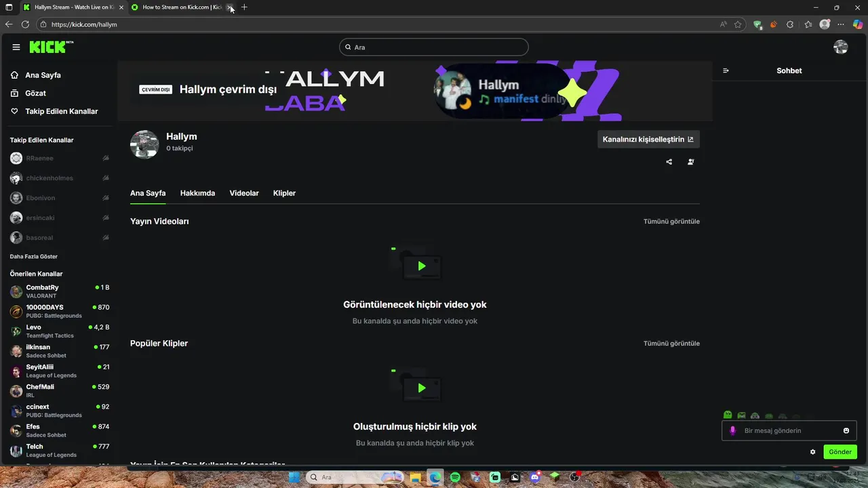Open recommended channel ChefMali
Screen dimensions: 868x488
coord(60,390)
